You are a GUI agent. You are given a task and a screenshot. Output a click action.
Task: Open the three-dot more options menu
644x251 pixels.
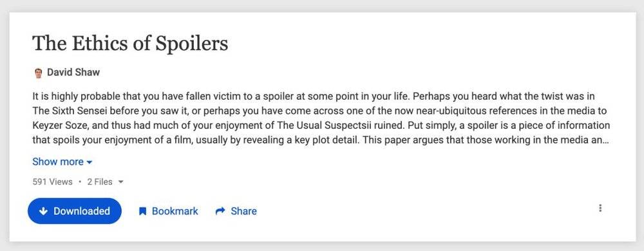tap(600, 208)
